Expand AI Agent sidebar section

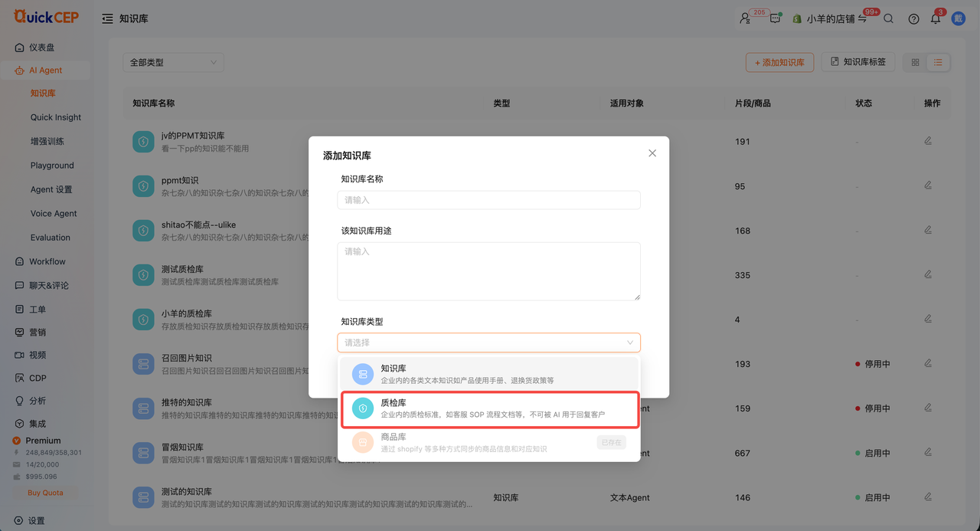coord(45,70)
